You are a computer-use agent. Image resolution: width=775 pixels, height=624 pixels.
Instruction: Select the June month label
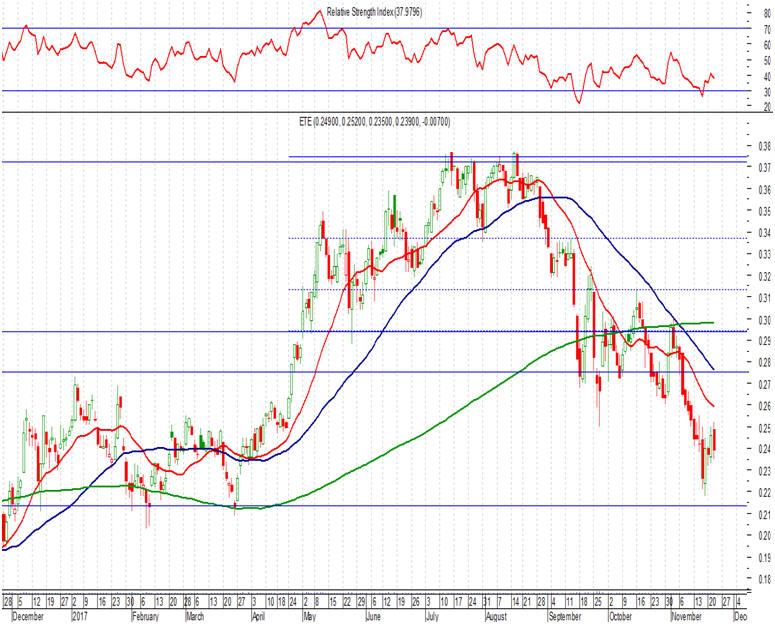[x=374, y=617]
